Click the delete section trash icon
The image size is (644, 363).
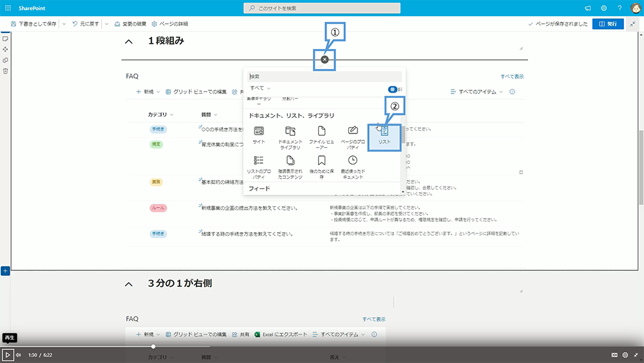coord(5,71)
